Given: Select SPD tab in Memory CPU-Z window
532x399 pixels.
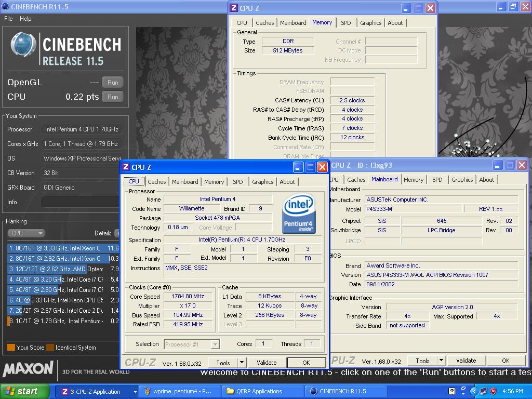Looking at the screenshot, I should (345, 23).
